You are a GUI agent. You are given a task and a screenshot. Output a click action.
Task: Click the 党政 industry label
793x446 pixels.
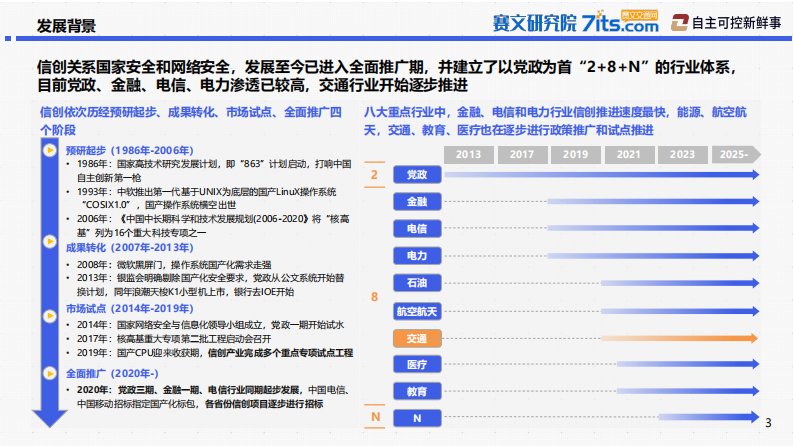point(417,175)
